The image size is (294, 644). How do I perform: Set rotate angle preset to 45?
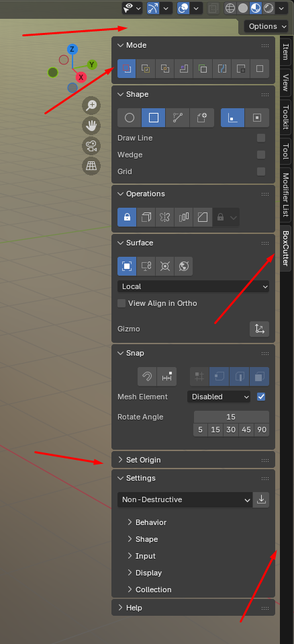pyautogui.click(x=246, y=430)
